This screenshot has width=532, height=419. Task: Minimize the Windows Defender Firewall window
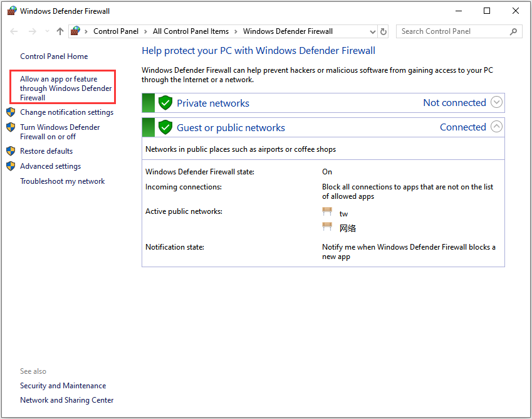pos(459,11)
